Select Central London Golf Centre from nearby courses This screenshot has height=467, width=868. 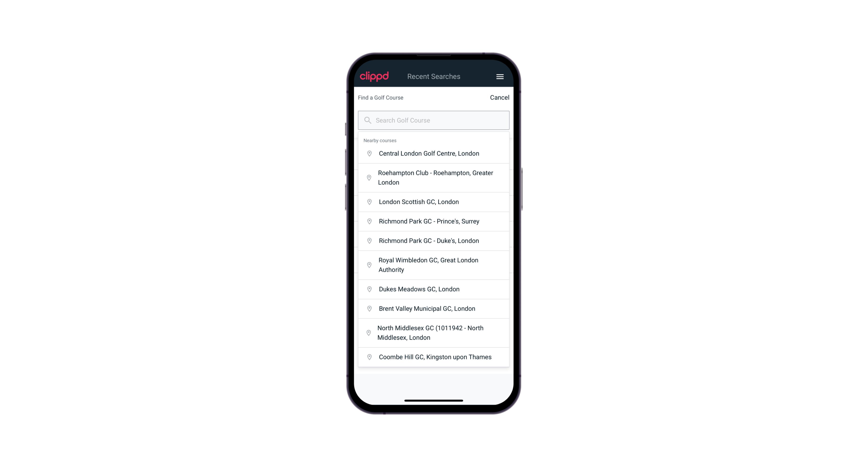pyautogui.click(x=434, y=153)
